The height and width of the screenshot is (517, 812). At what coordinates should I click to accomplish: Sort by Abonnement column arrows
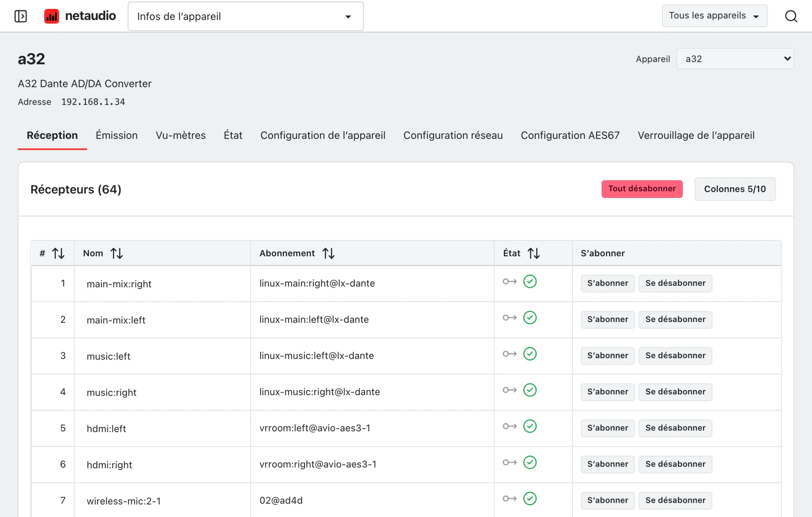[328, 253]
